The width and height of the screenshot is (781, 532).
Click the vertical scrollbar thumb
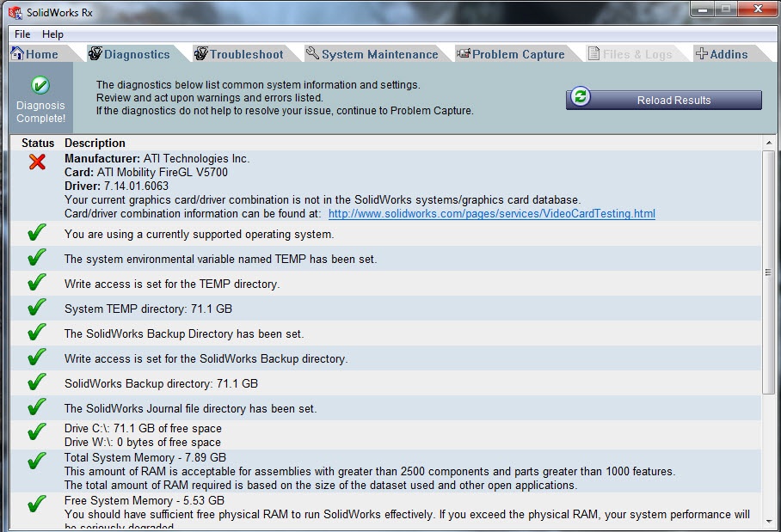(x=769, y=272)
